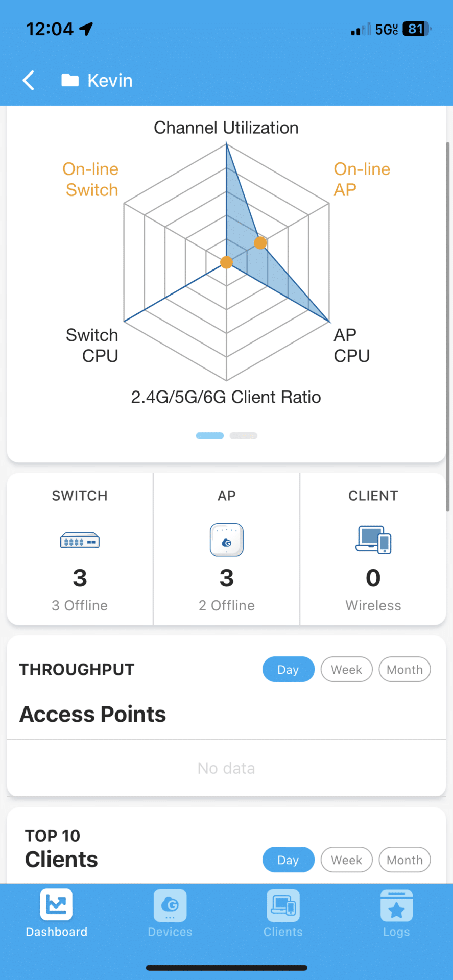Go to the Devices tab

pos(170,913)
